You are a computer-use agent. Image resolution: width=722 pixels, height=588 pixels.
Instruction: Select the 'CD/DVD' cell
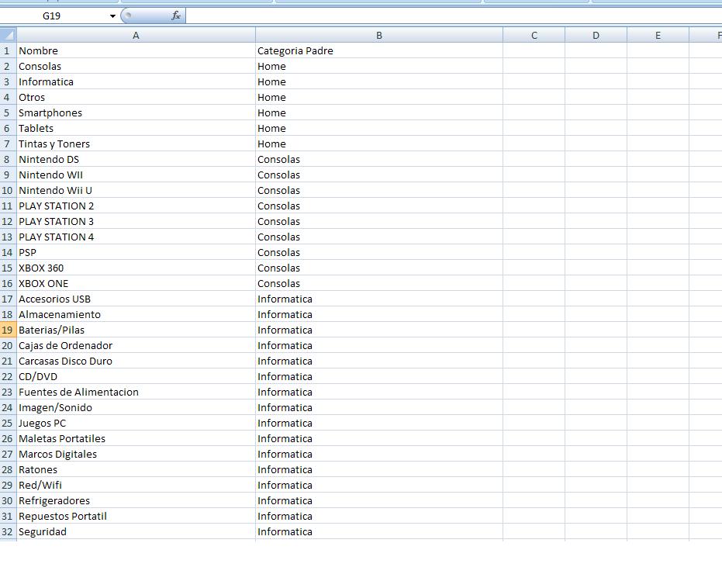point(136,377)
